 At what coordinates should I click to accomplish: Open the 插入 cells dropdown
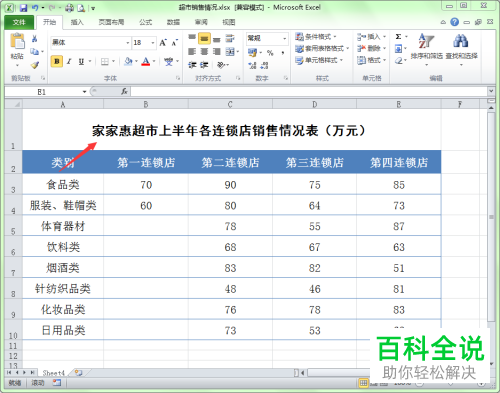tap(371, 37)
